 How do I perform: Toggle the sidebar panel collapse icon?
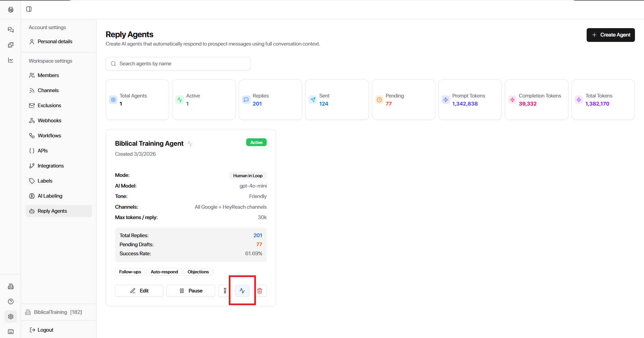pyautogui.click(x=29, y=9)
